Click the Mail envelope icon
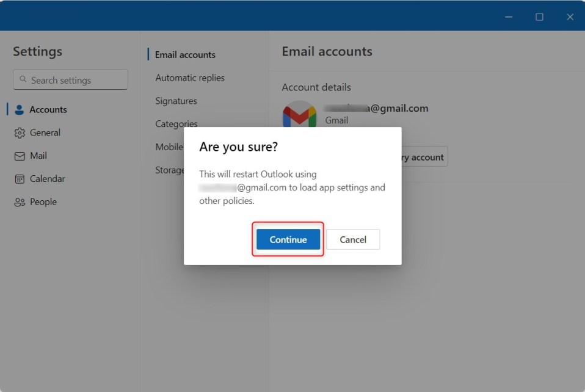 (x=20, y=156)
